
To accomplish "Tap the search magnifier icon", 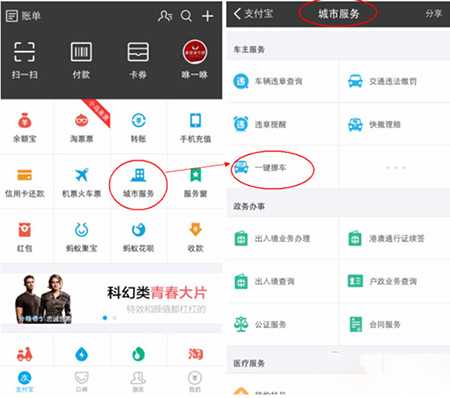I will coord(186,16).
